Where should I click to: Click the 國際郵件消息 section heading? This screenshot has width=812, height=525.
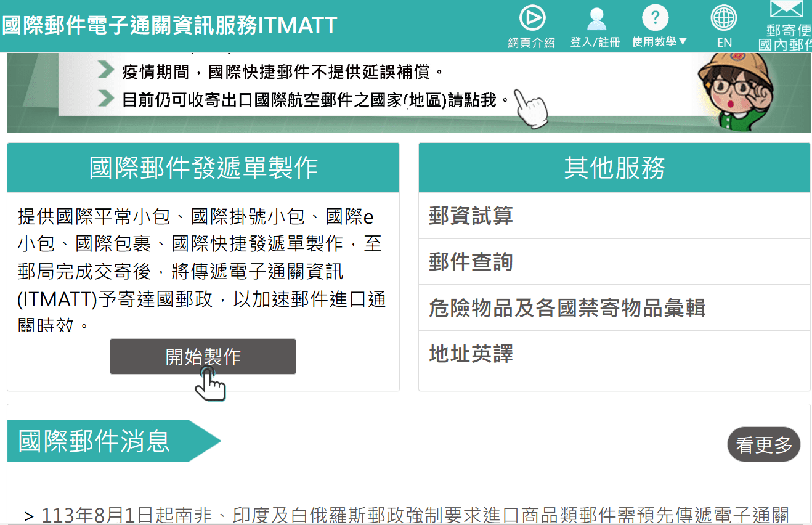(x=94, y=441)
